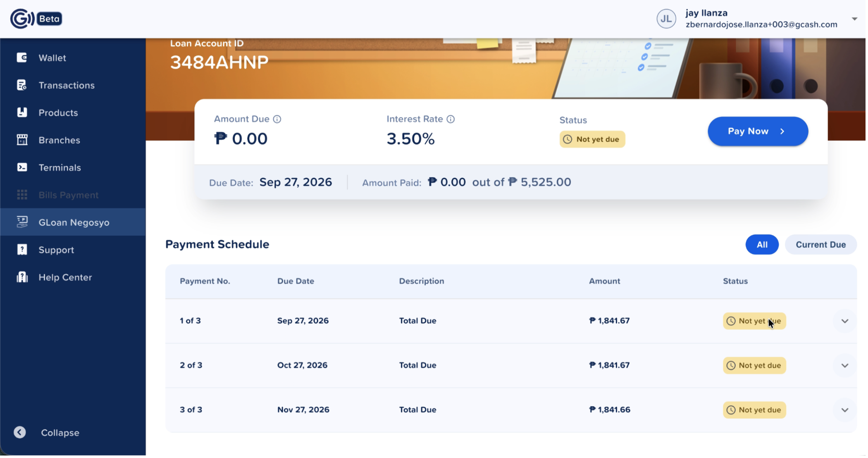Select the Current Due filter
Viewport: 868px width, 458px height.
click(x=821, y=245)
